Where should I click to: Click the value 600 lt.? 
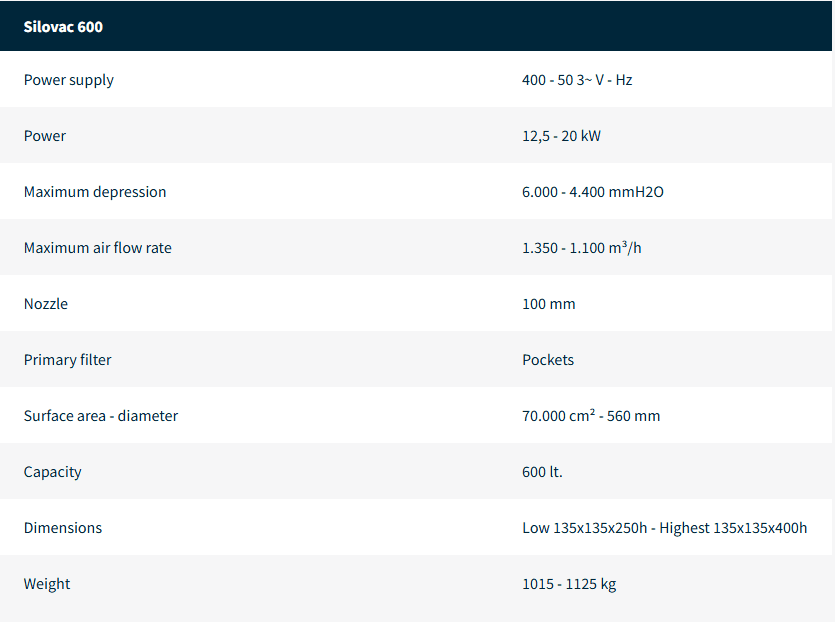point(542,472)
